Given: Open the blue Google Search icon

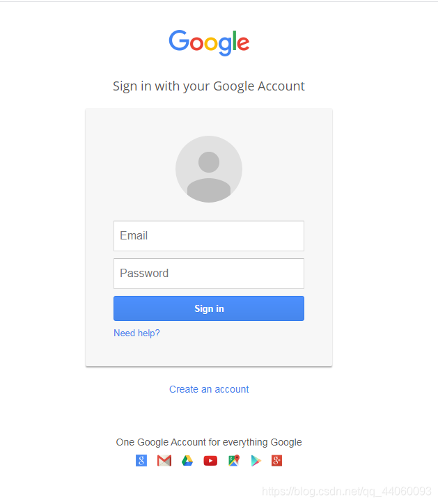Looking at the screenshot, I should (x=141, y=461).
